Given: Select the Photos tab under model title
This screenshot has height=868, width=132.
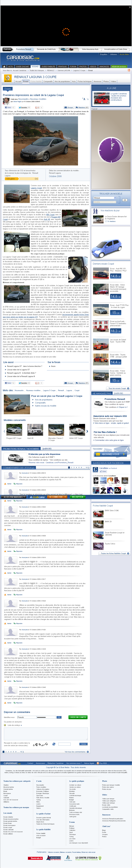Looking at the screenshot, I should click(x=106, y=81).
